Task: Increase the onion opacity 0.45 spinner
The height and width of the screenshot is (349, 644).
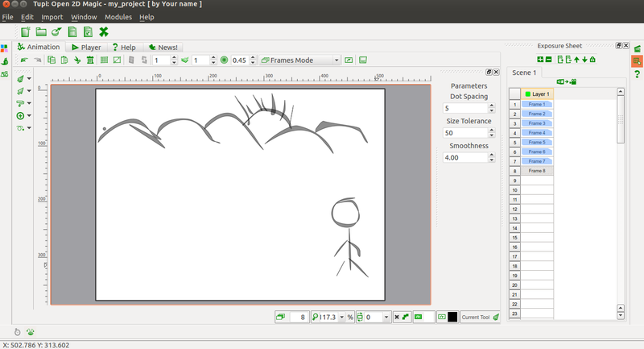Action: pos(253,58)
